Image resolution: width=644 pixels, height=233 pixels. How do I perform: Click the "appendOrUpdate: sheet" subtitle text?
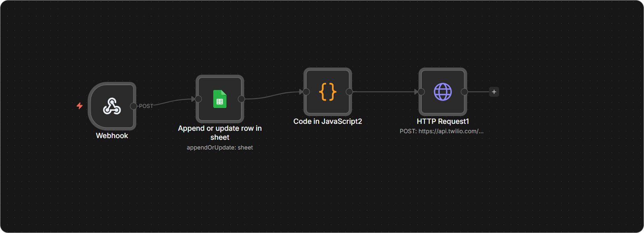pos(220,148)
